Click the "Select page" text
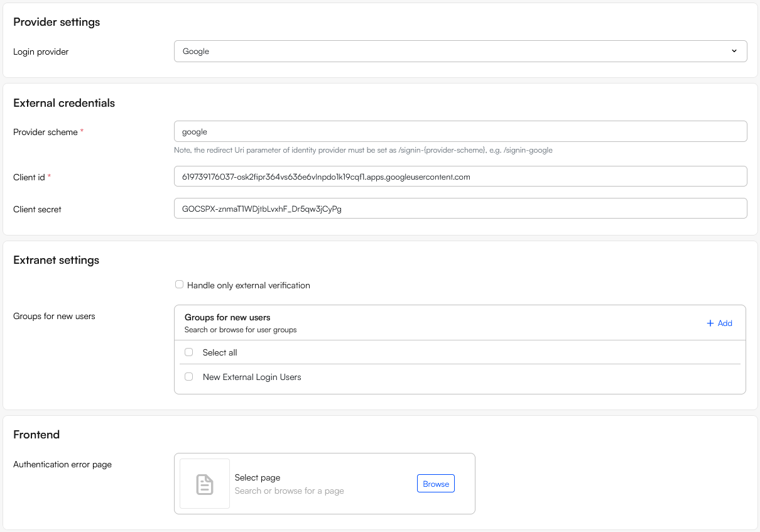 click(x=258, y=478)
